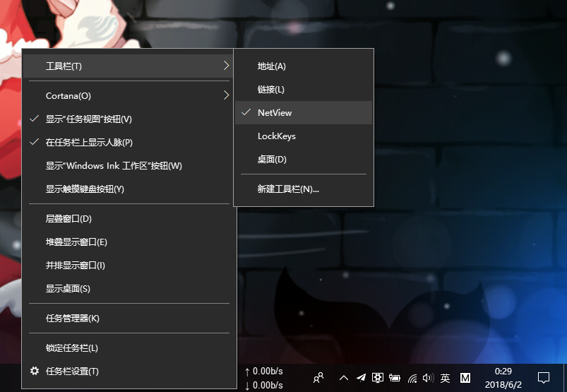Open the framed square tray icon
The image size is (567, 392).
[378, 378]
